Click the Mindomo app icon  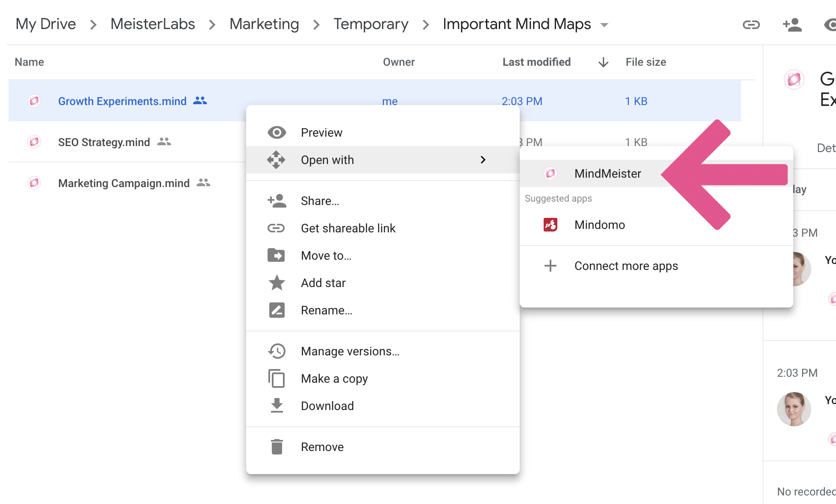click(550, 225)
